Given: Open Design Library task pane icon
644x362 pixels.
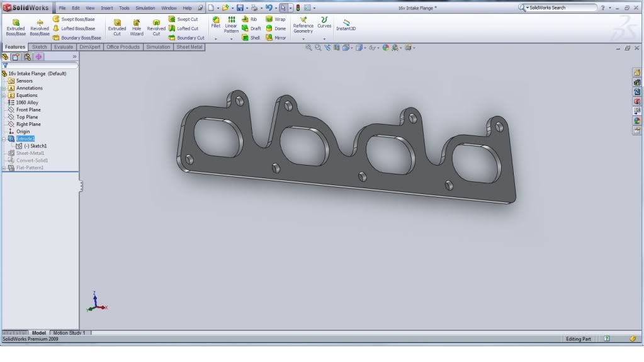Looking at the screenshot, I should 636,82.
